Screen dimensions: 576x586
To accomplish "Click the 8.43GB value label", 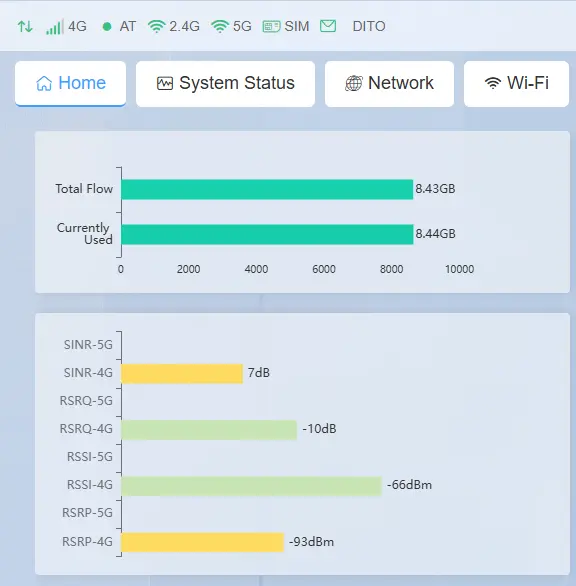I will coord(435,189).
